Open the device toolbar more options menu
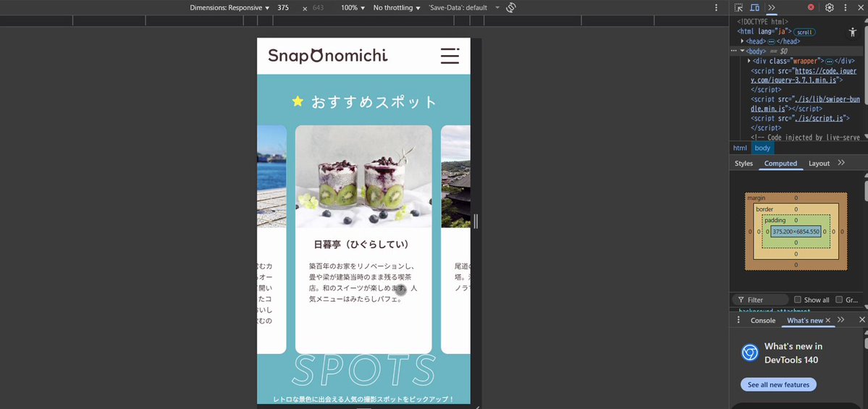 [x=716, y=8]
